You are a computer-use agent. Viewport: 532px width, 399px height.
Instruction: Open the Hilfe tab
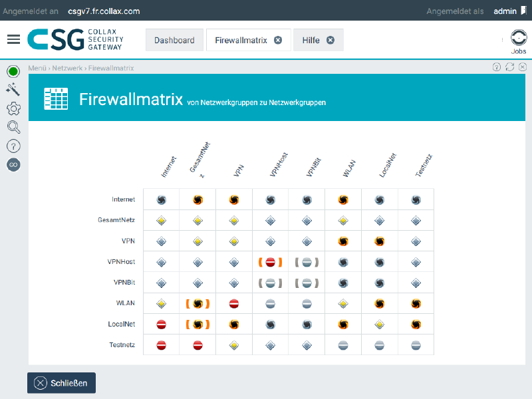[x=313, y=39]
